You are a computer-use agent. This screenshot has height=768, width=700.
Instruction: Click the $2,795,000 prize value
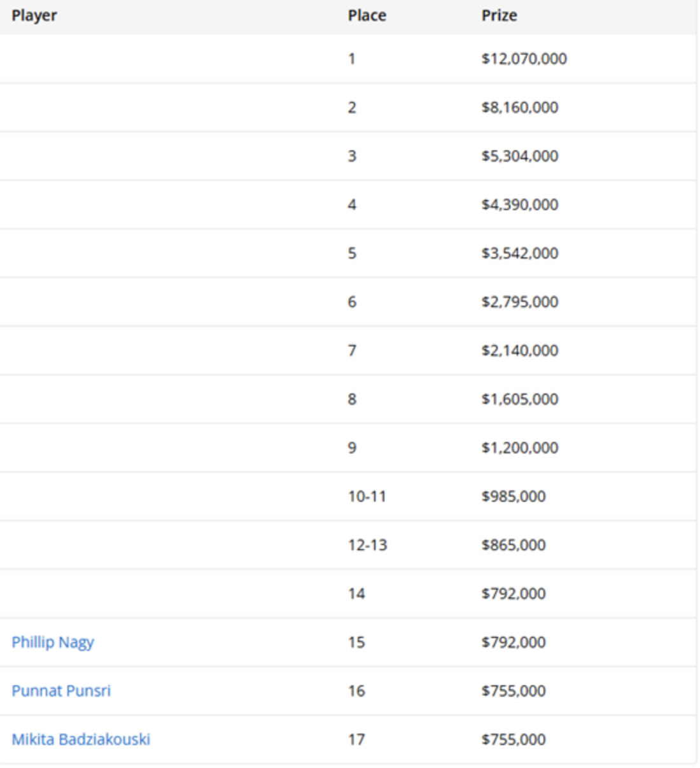pyautogui.click(x=519, y=302)
